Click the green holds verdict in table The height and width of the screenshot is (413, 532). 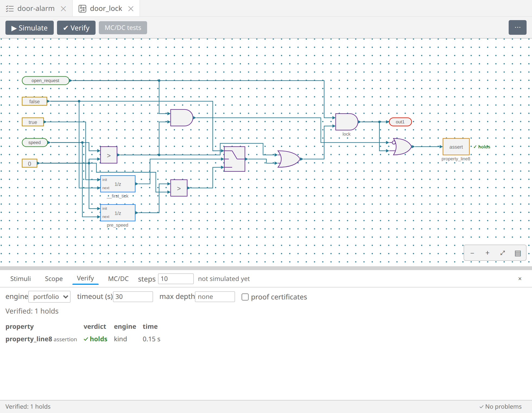coord(96,339)
